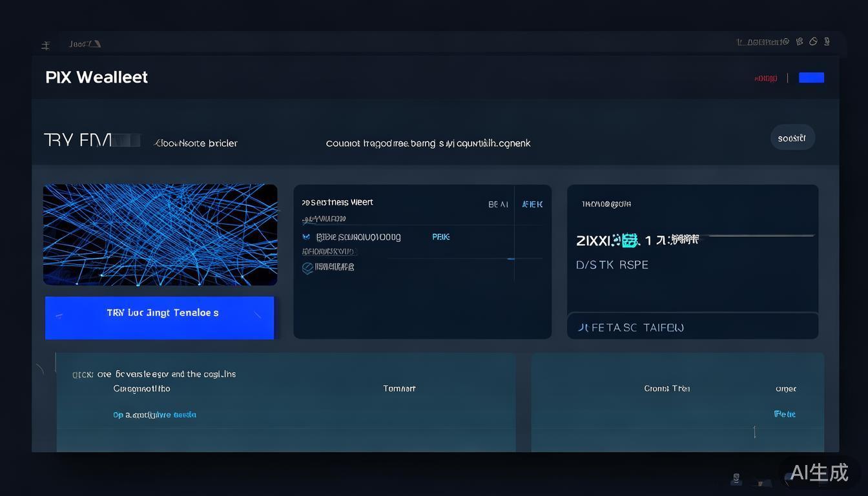Select the blue highlighted column header in middle card
This screenshot has width=868, height=496.
532,204
